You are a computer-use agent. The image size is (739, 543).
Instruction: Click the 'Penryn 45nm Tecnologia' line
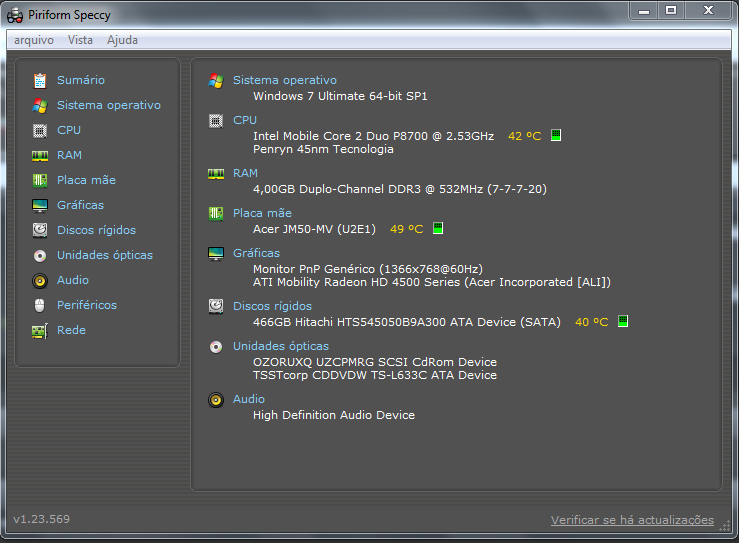[x=323, y=149]
